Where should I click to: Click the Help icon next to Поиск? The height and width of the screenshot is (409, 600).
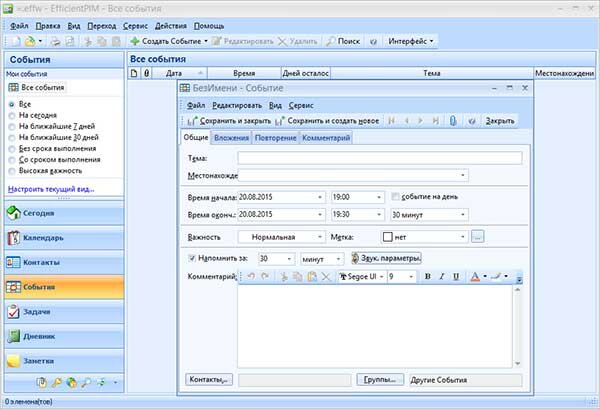[x=373, y=41]
